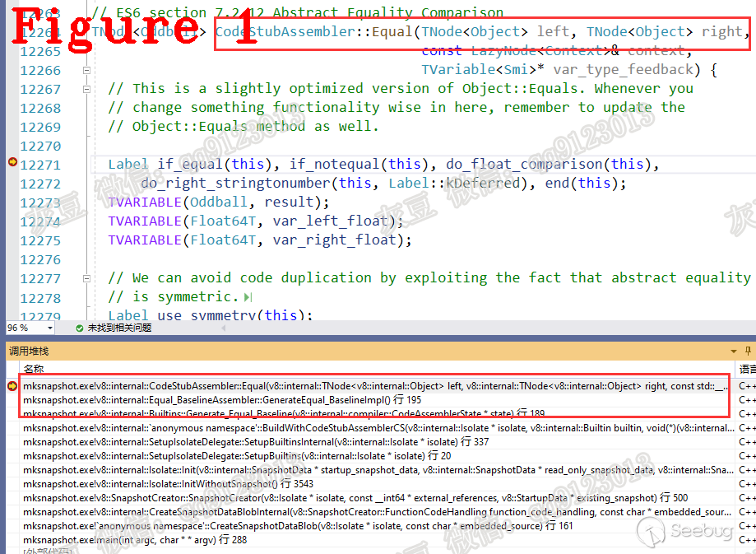756x554 pixels.
Task: Collapse the code block at line 12266
Action: (86, 70)
